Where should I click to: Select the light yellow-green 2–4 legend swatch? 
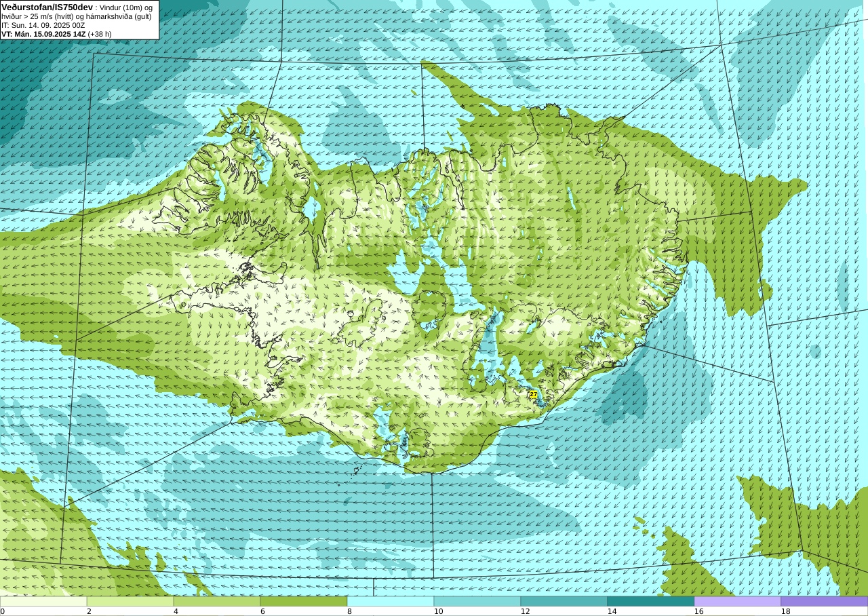130,601
